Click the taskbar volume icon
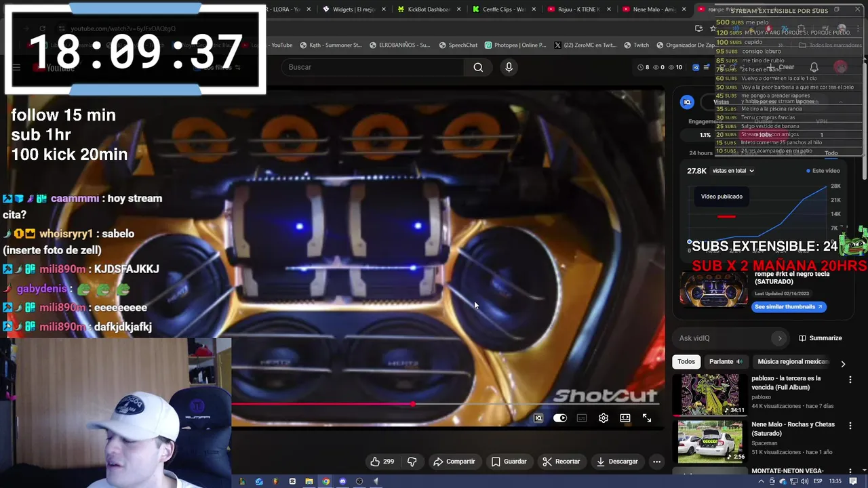This screenshot has width=868, height=488. 805,482
